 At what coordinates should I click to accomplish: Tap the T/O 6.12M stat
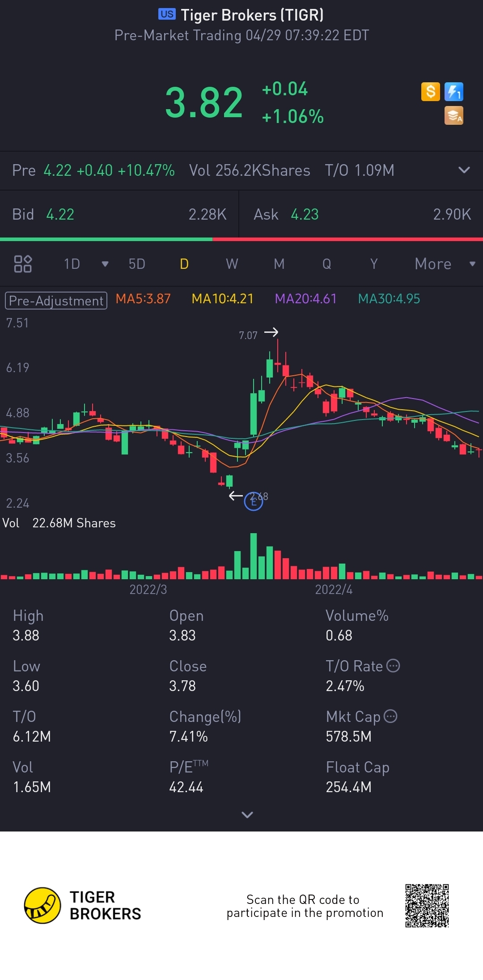(x=32, y=726)
